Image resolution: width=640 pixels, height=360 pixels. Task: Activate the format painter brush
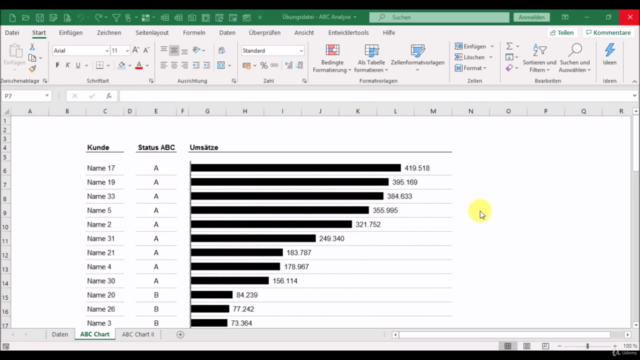pos(32,69)
